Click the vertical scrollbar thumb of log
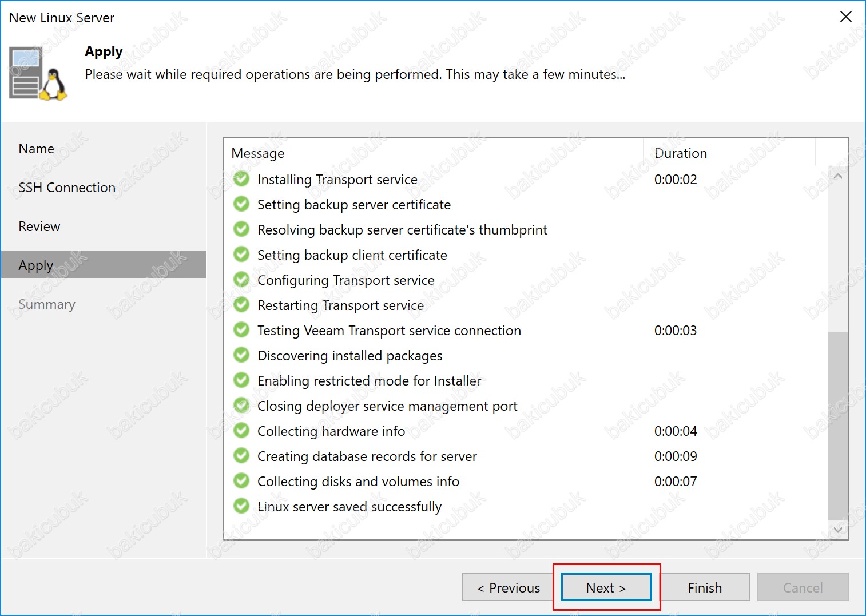 (x=838, y=426)
